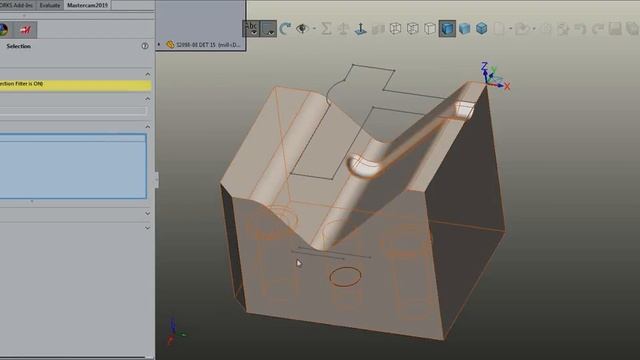
Task: Toggle the highlighted shaded-with-edges cube
Action: pos(447,29)
